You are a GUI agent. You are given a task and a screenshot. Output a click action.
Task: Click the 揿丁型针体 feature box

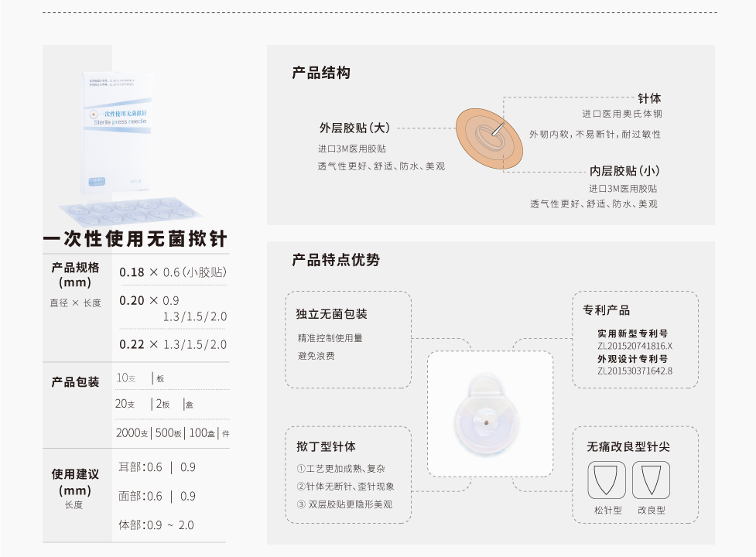pos(348,475)
